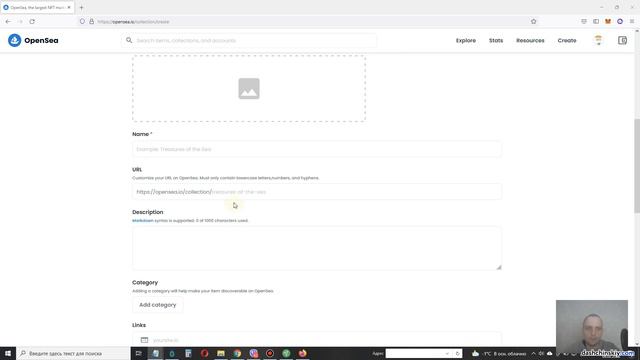Close the OpenSea browser tab
This screenshot has width=640, height=360.
pyautogui.click(x=69, y=7)
